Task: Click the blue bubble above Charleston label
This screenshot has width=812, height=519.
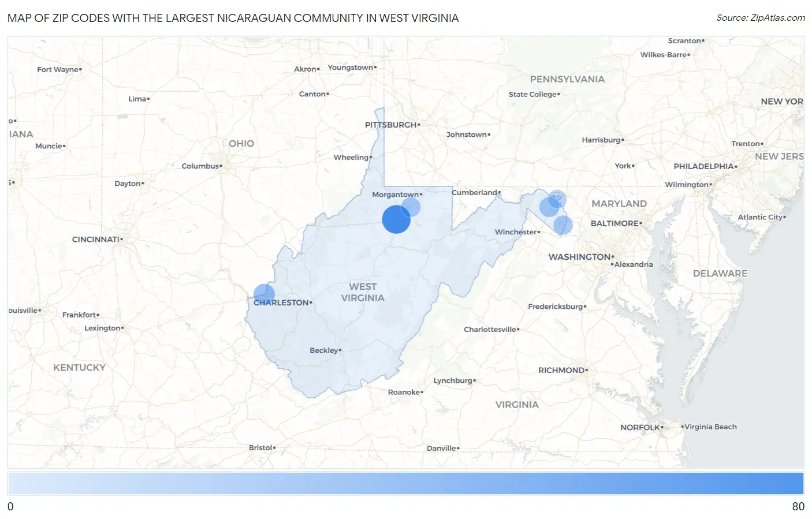Action: click(264, 294)
